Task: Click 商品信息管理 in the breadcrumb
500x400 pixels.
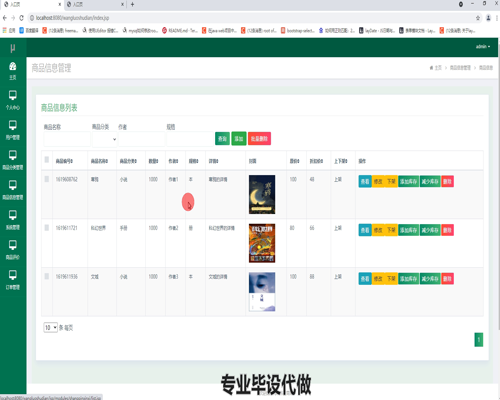Action: pyautogui.click(x=460, y=68)
